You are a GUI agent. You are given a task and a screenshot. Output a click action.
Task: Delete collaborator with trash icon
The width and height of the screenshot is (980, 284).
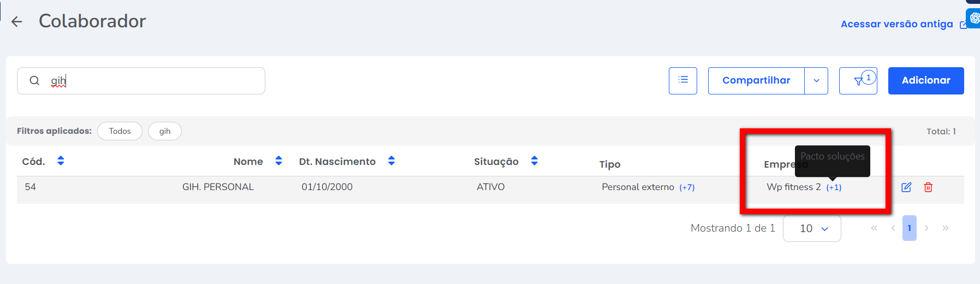[928, 187]
